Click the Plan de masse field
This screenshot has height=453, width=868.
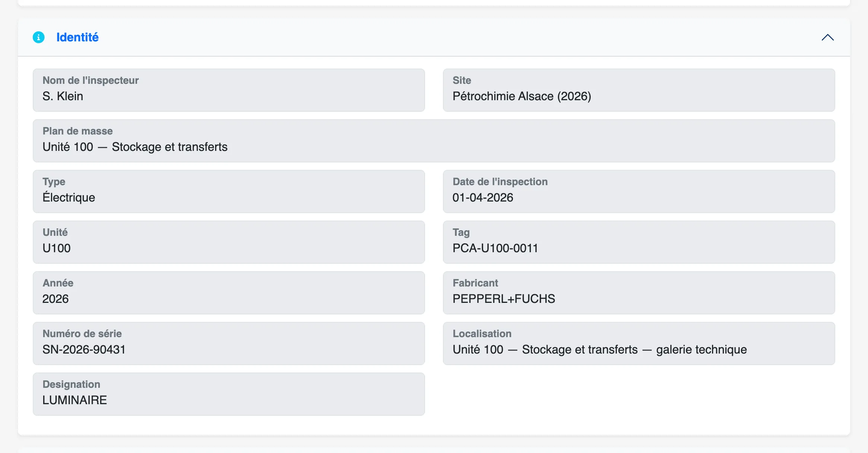(x=434, y=141)
